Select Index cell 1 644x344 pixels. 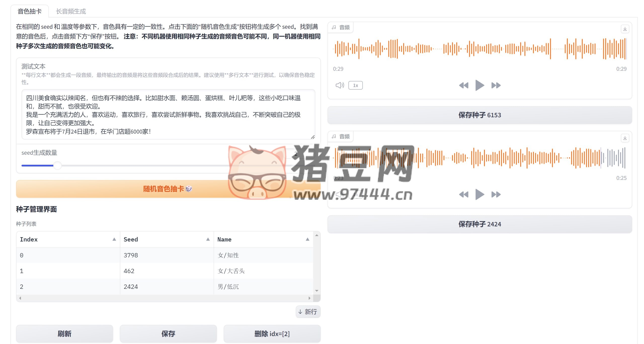68,271
